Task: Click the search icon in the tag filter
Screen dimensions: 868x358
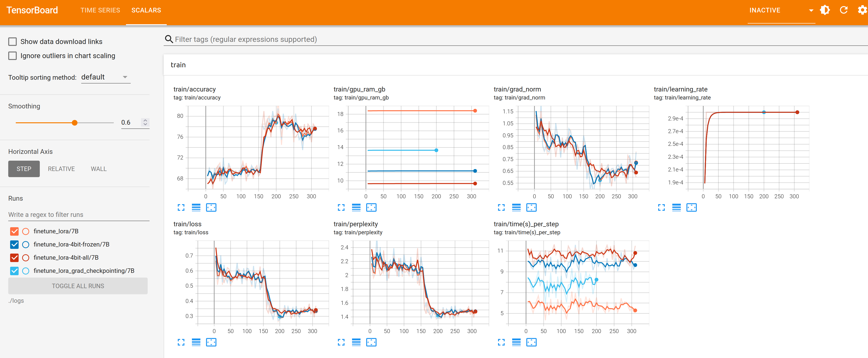Action: (169, 39)
